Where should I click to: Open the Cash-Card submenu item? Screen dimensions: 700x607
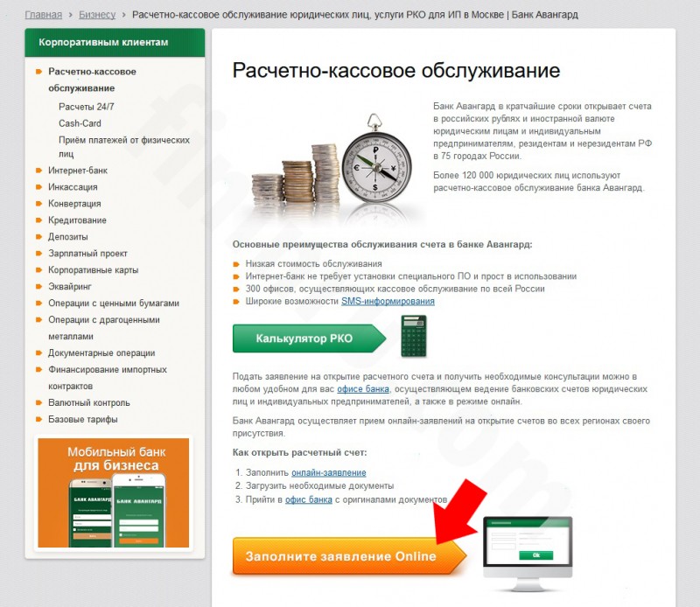click(x=80, y=123)
